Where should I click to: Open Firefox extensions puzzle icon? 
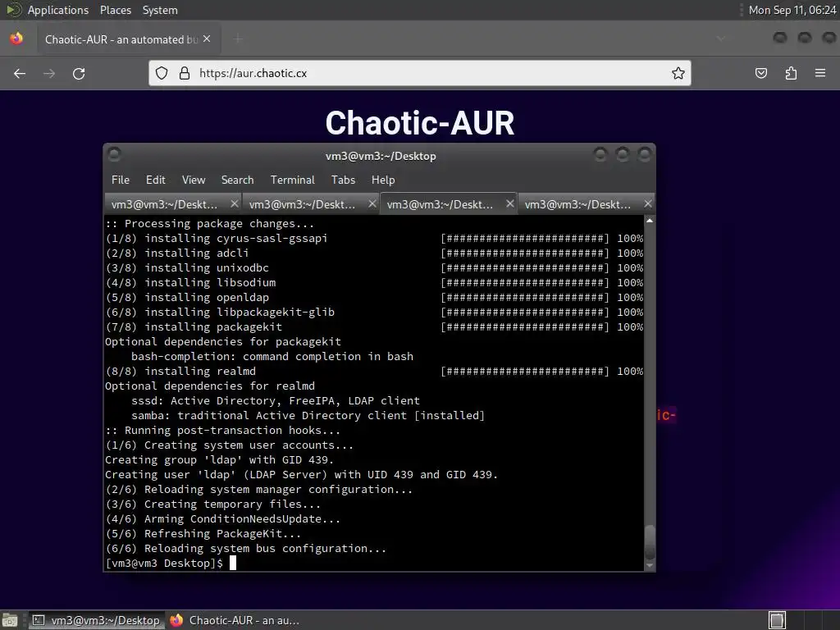pyautogui.click(x=791, y=73)
